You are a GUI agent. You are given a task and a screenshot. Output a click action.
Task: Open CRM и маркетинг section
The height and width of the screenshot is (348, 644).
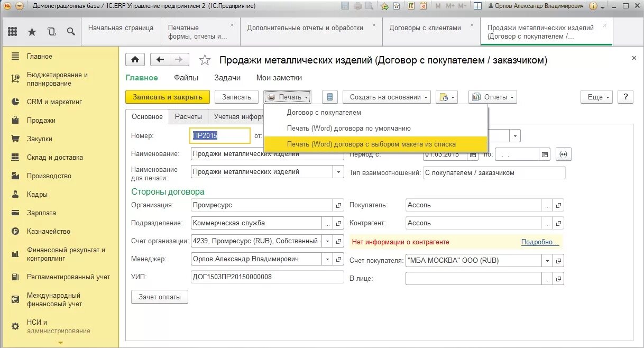(54, 102)
